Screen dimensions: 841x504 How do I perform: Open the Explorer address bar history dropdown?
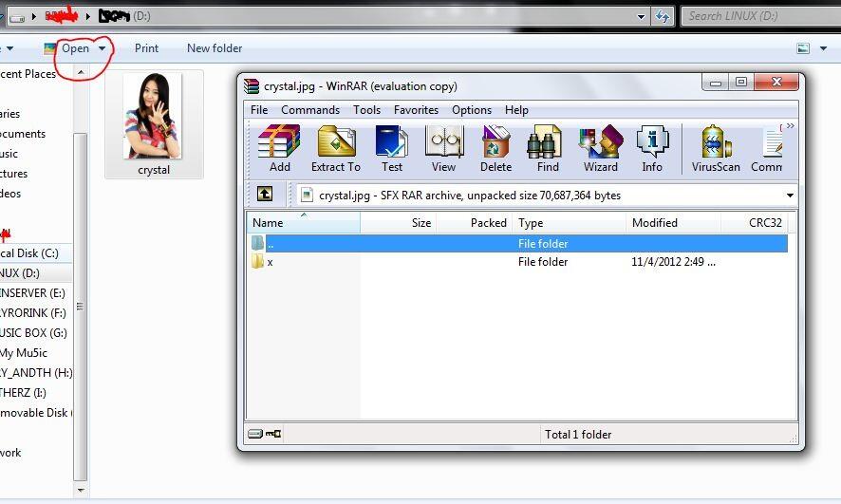pos(641,17)
